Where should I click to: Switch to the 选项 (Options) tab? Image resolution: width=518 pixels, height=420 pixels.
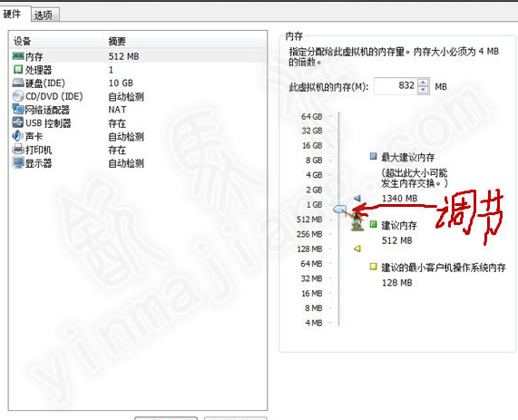pos(44,15)
